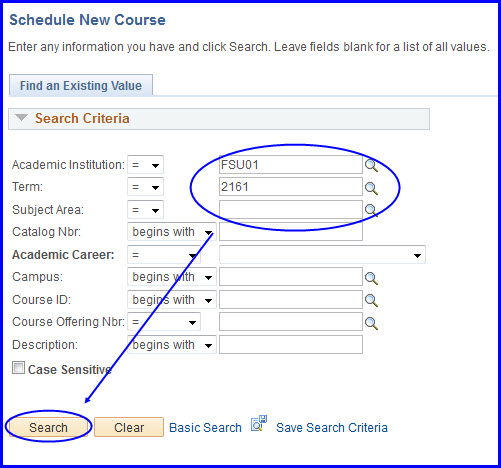Click the Schedule New Course heading
Screen dimensions: 501x468
click(87, 20)
